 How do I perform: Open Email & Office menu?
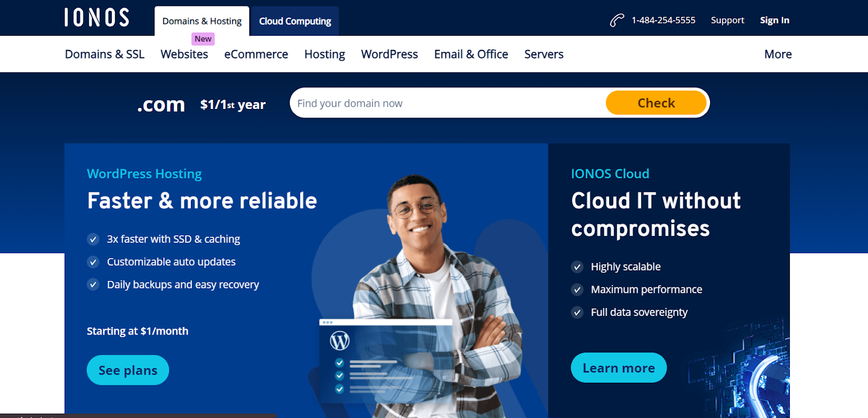point(471,54)
